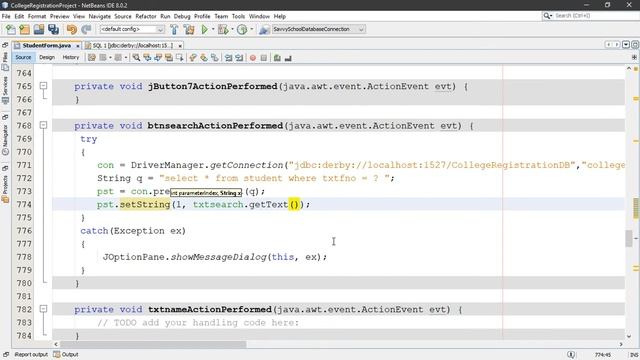The image size is (640, 360).
Task: Open the Projects side panel
Action: (5, 189)
